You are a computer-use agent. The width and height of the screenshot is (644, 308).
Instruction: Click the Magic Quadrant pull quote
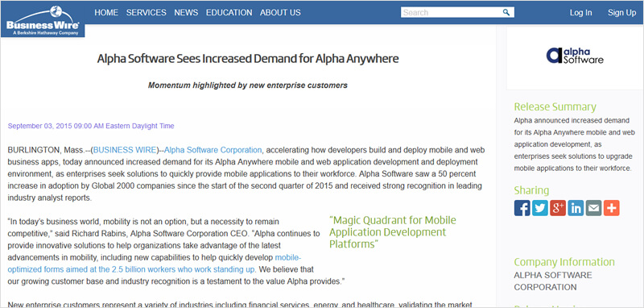393,232
